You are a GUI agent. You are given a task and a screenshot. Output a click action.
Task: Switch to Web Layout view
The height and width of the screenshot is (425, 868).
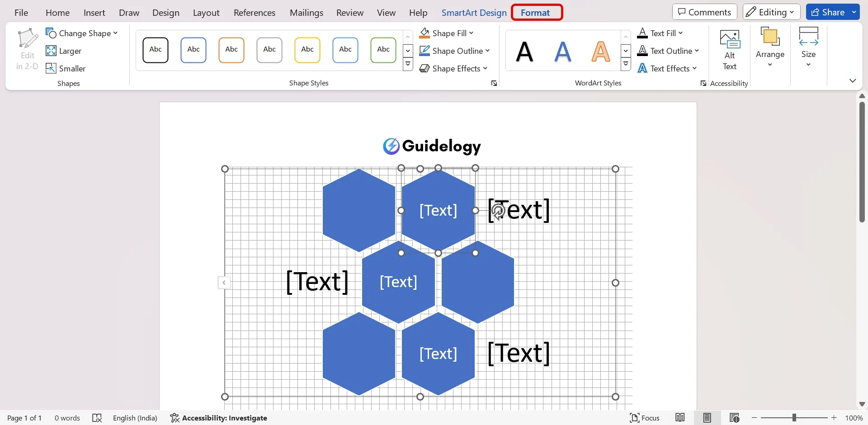pos(734,418)
